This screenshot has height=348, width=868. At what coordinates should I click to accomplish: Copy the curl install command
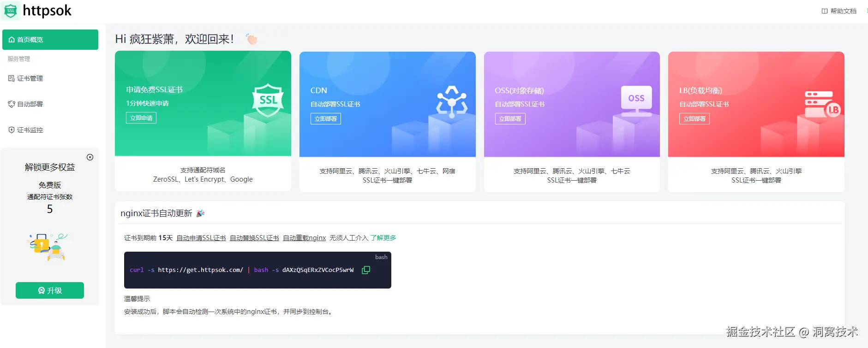(366, 270)
